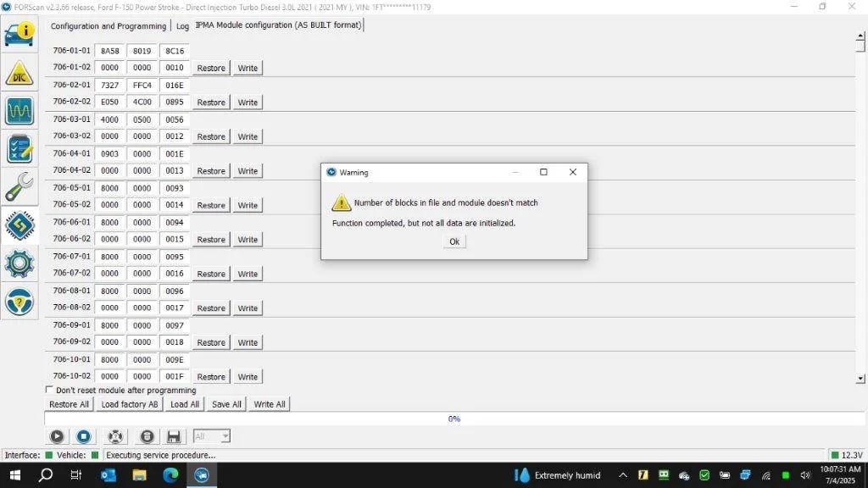Click the scrollbar down arrow
The image size is (868, 488).
(861, 379)
